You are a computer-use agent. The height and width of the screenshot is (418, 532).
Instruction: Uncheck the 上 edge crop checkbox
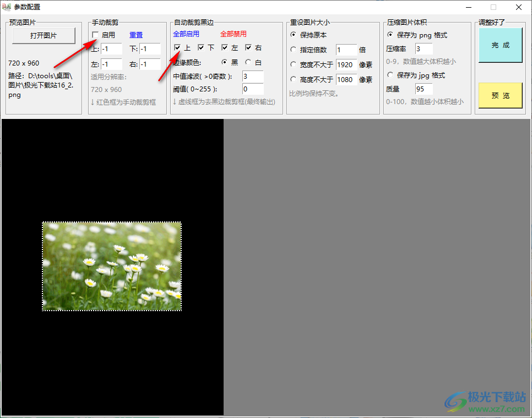tap(177, 48)
